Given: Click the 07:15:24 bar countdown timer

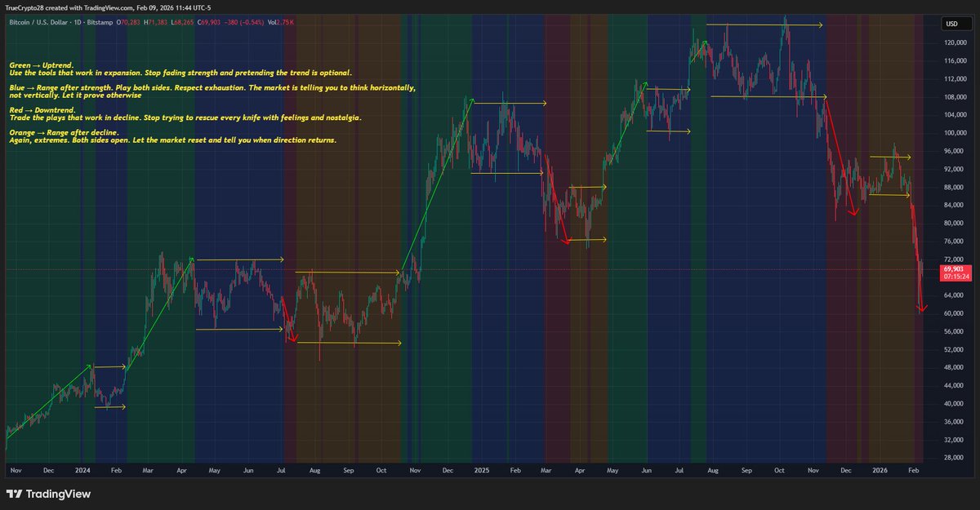Looking at the screenshot, I should (955, 277).
